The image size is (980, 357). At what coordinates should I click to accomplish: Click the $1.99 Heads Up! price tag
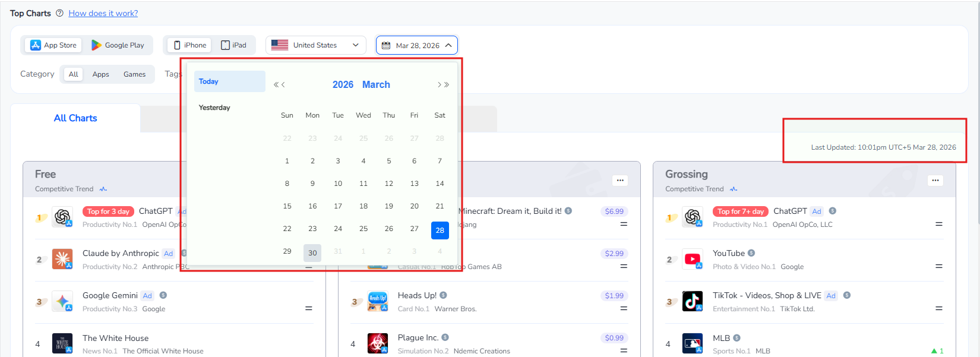click(614, 295)
